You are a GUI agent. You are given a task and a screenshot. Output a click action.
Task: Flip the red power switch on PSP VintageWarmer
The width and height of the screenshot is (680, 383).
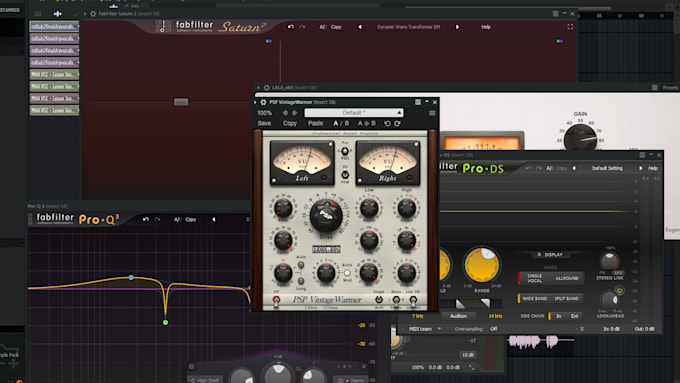[276, 300]
